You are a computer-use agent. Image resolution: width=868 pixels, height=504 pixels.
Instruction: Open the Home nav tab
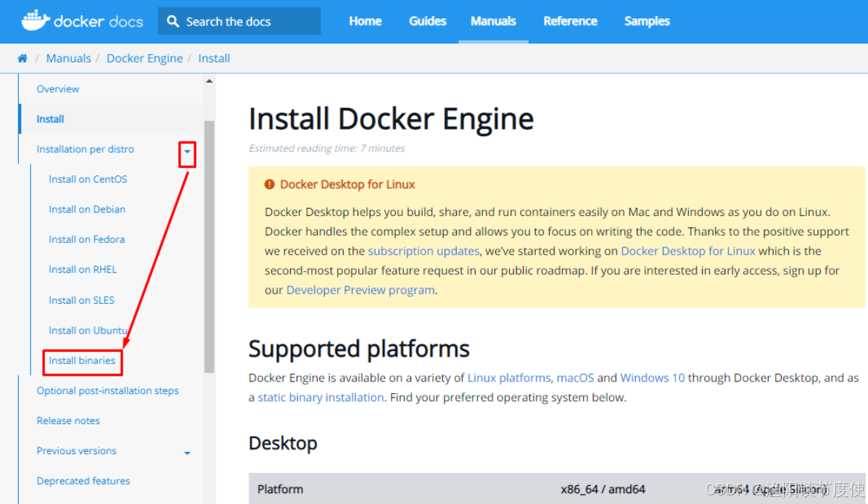pyautogui.click(x=365, y=21)
